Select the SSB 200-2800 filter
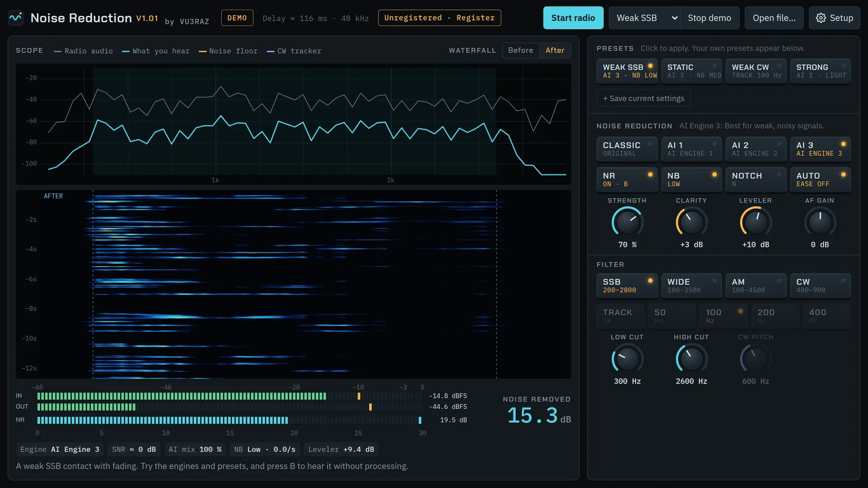The image size is (868, 488). 627,285
